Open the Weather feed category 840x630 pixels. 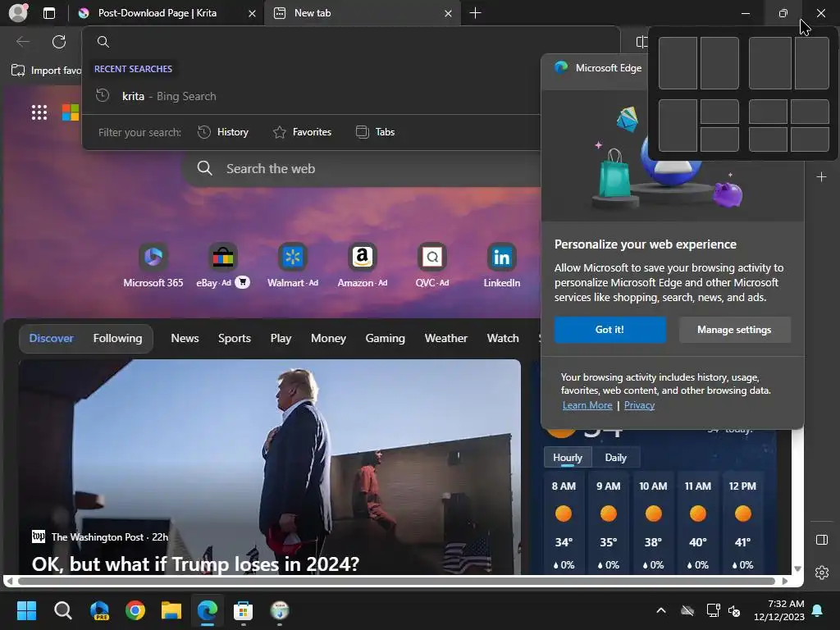(x=445, y=339)
